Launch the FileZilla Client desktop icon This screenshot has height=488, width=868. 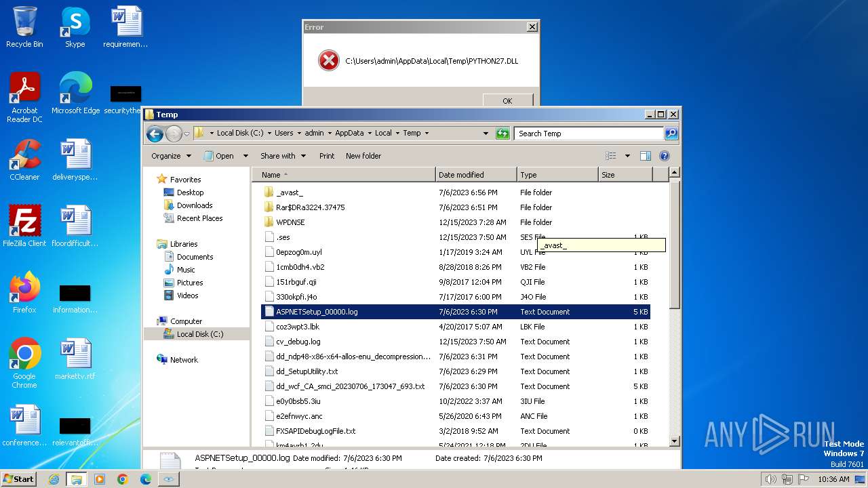(x=24, y=226)
